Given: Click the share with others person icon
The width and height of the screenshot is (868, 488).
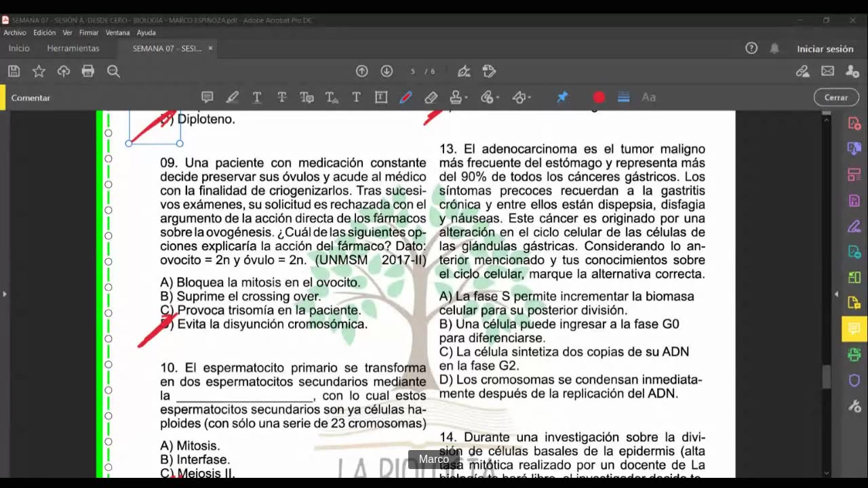Looking at the screenshot, I should coord(852,71).
